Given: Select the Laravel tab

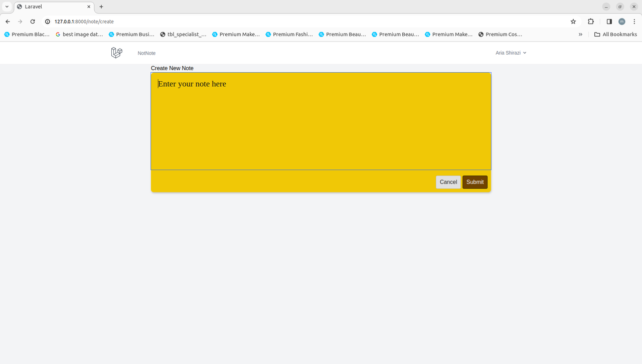Looking at the screenshot, I should click(54, 7).
